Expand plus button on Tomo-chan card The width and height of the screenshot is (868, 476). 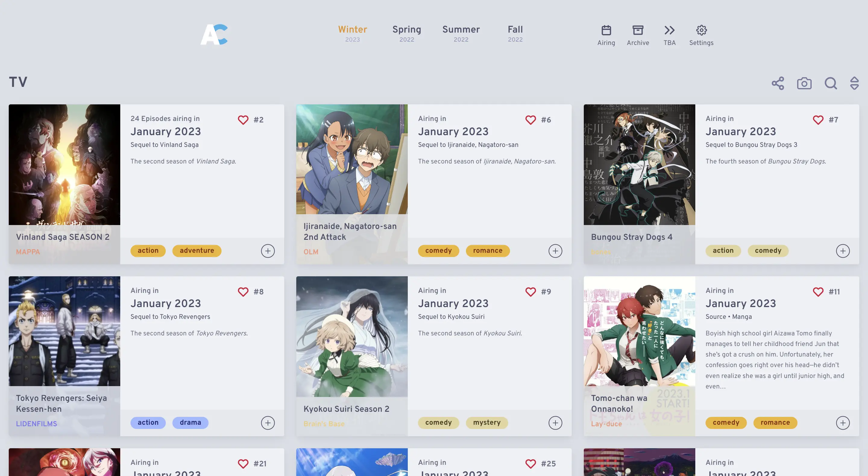tap(842, 423)
